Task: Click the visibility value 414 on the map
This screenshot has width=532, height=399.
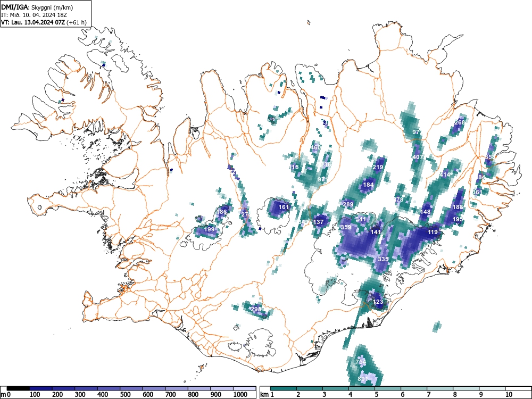Action: click(x=445, y=174)
